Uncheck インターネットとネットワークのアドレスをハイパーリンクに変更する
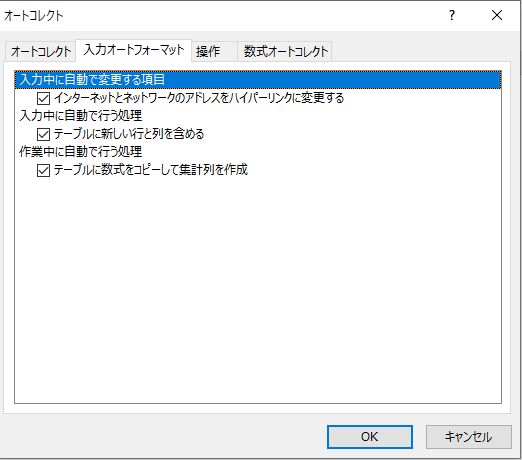 tap(43, 98)
